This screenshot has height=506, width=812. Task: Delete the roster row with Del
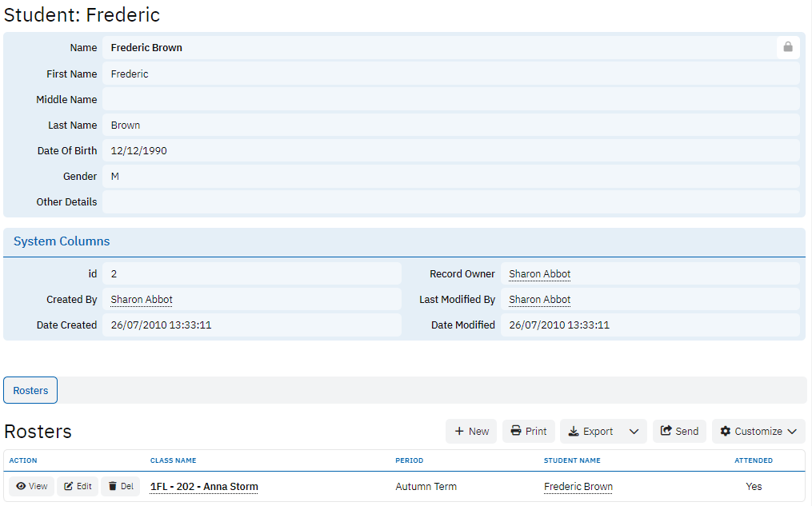pos(120,486)
